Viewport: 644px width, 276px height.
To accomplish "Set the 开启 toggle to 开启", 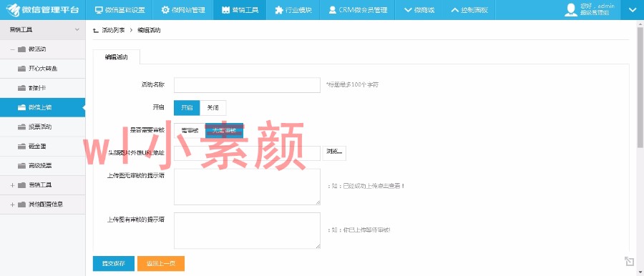I will coord(187,107).
